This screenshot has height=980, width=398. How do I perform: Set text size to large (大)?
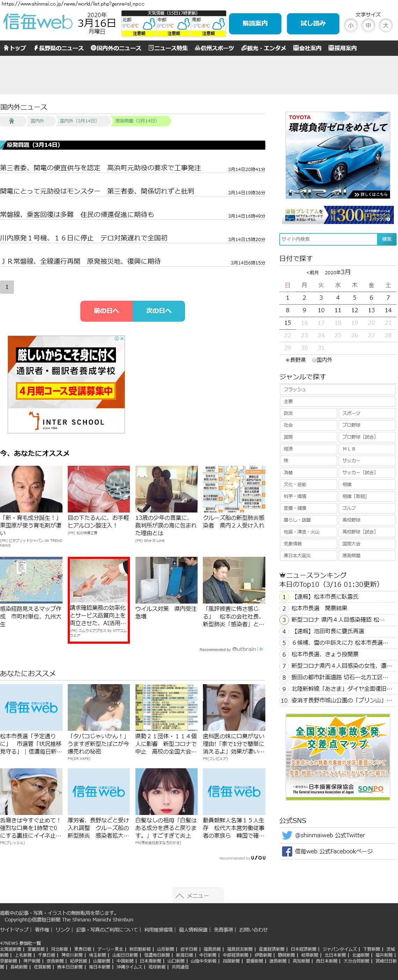click(x=385, y=26)
